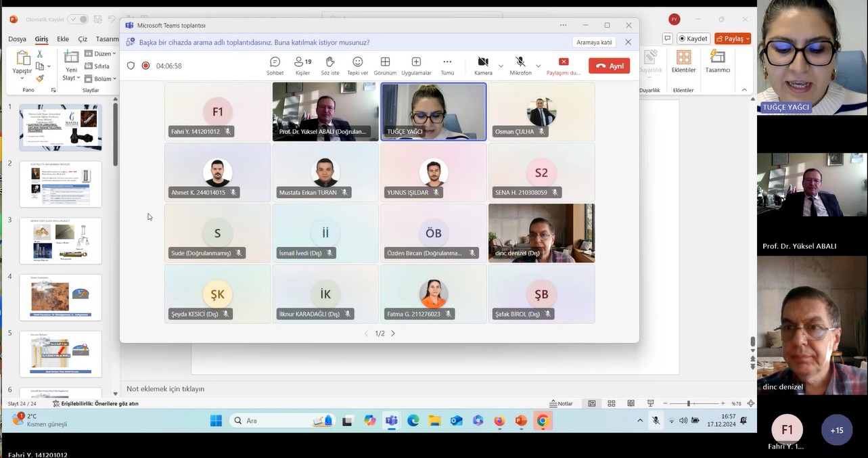This screenshot has height=458, width=868.
Task: Click the Slide Sorter view icon
Action: (612, 404)
